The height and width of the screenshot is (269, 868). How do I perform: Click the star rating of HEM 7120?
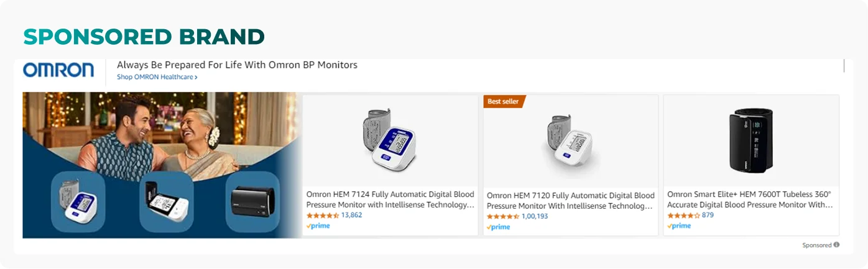coord(503,216)
